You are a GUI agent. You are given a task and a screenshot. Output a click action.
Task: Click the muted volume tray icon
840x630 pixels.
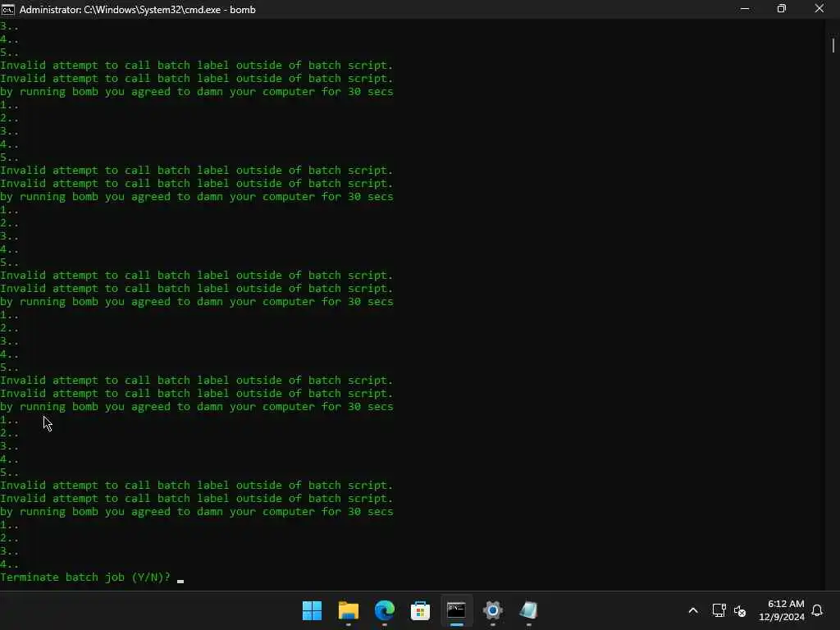[740, 610]
